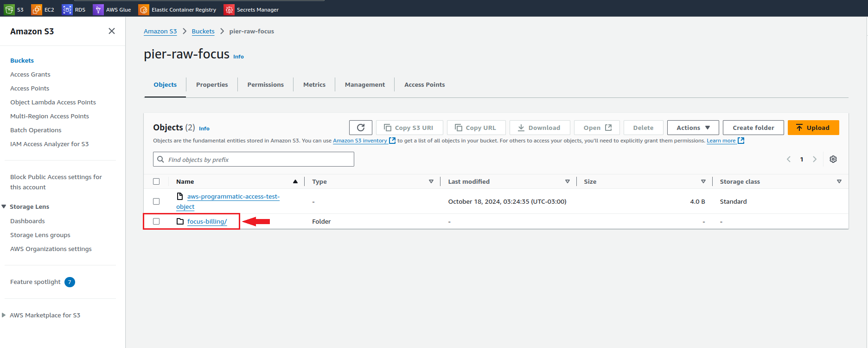The image size is (868, 348).
Task: Open the focus-billing/ folder link
Action: pos(207,221)
